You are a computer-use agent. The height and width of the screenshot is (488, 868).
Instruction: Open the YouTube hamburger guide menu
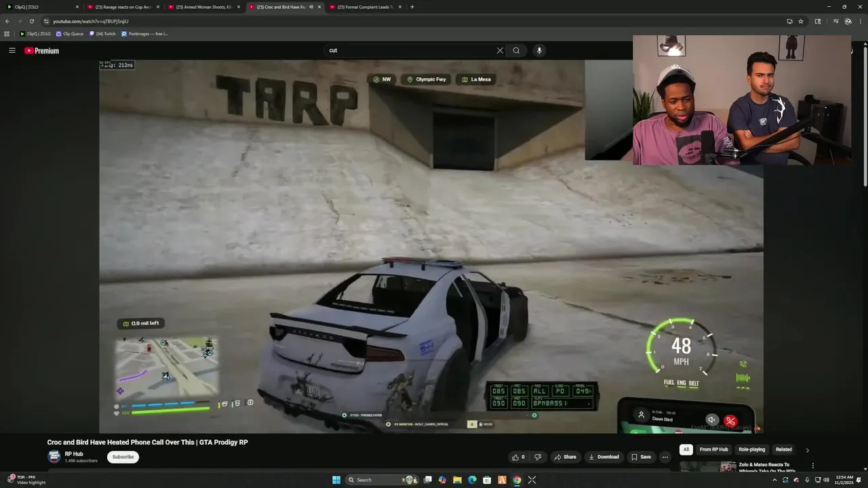pyautogui.click(x=12, y=50)
